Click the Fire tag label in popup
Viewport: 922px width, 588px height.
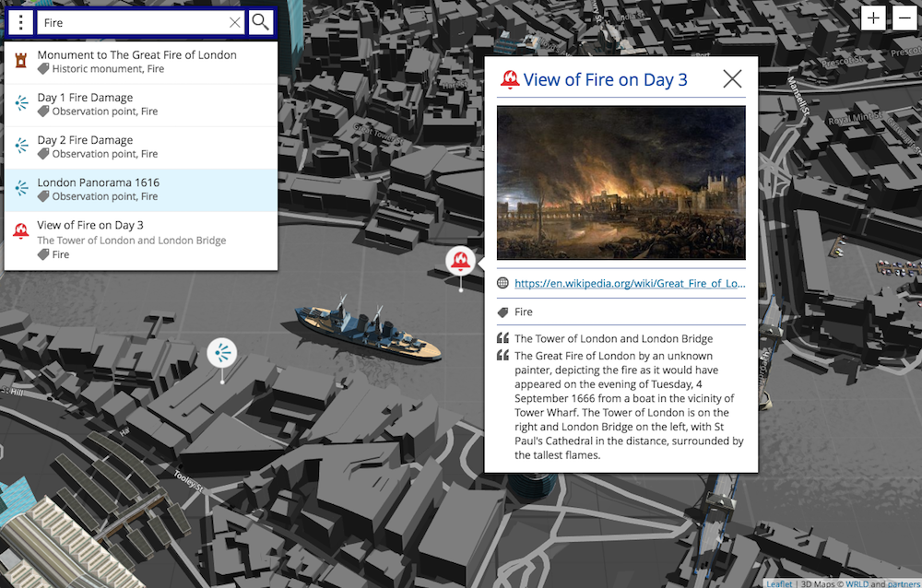tap(524, 312)
